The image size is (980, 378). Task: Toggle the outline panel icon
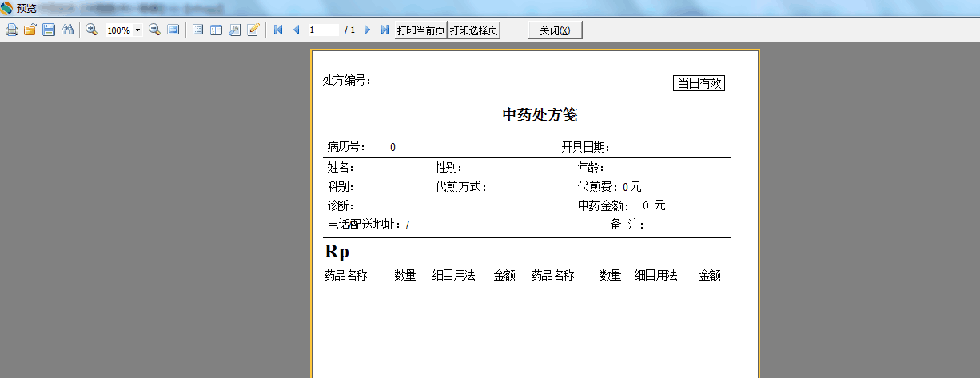[197, 30]
